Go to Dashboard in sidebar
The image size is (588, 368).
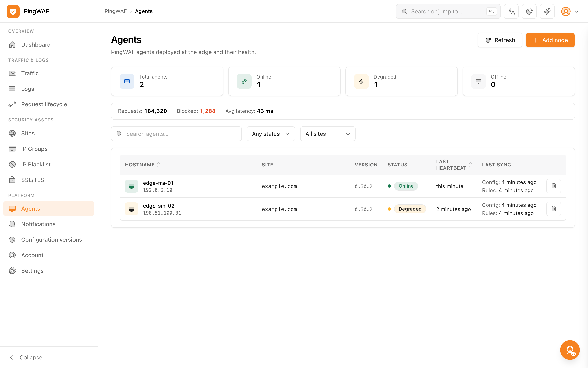49,45
